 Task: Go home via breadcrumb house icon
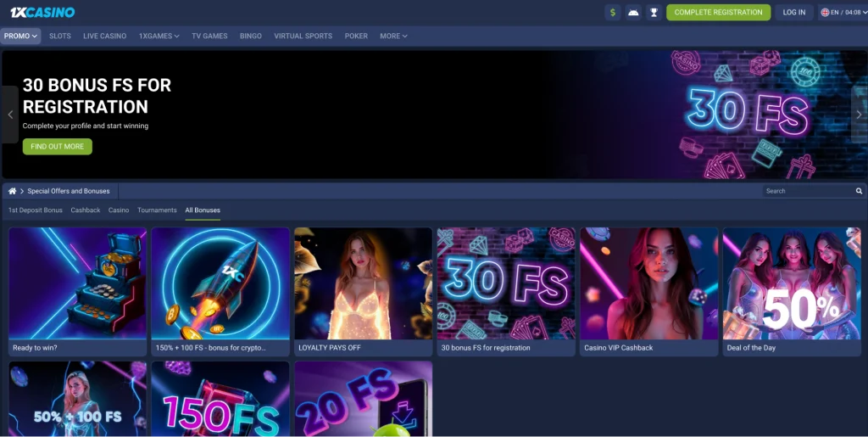coord(13,191)
